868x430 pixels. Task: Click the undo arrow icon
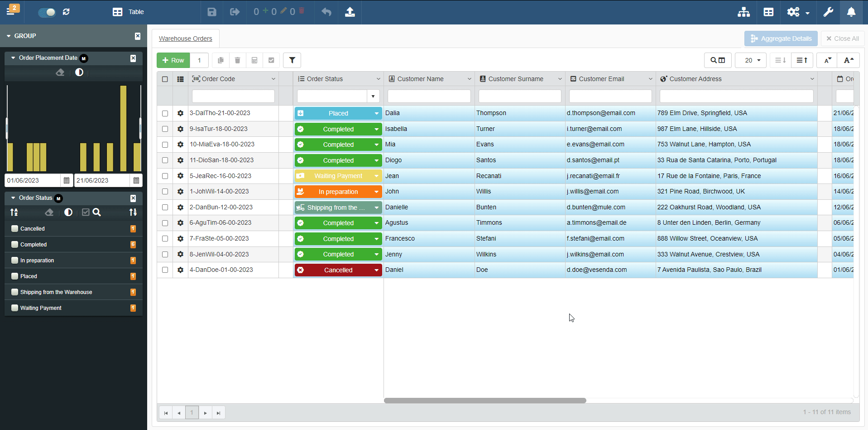326,12
